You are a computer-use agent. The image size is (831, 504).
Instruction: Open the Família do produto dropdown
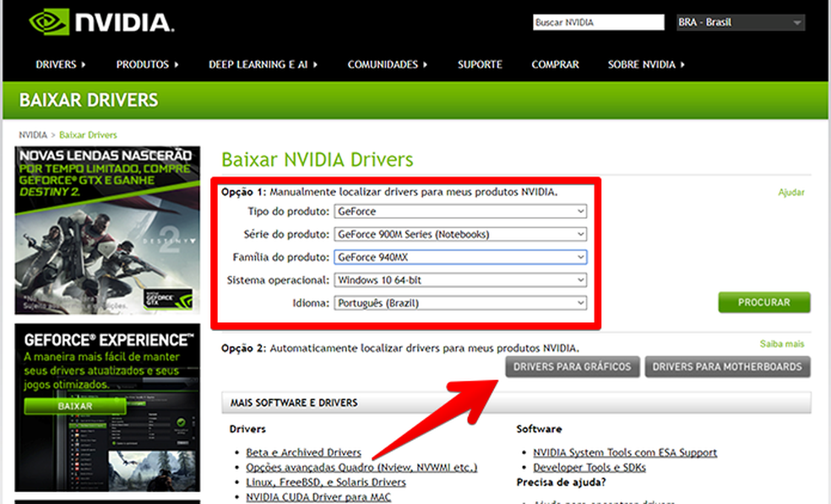[460, 257]
